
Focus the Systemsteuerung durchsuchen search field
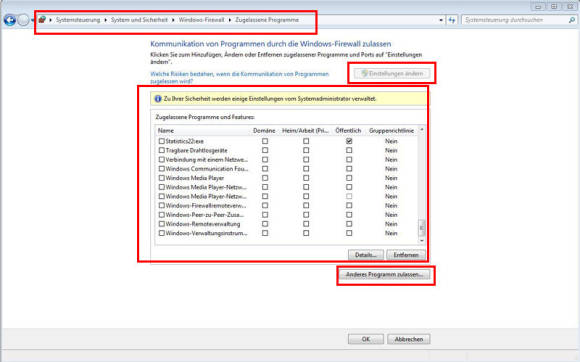pyautogui.click(x=516, y=20)
